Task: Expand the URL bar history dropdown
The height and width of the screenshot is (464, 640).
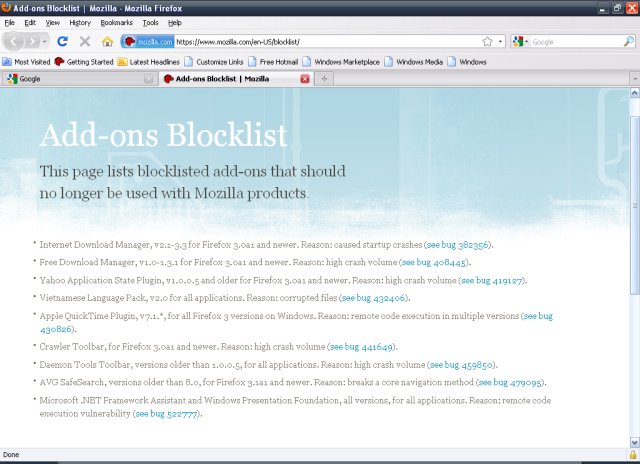Action: pyautogui.click(x=499, y=42)
